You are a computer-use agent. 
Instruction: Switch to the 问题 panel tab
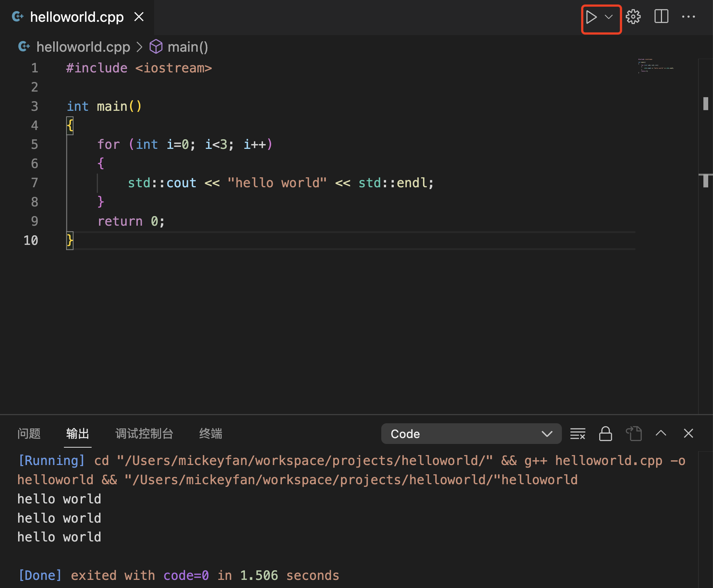point(29,433)
